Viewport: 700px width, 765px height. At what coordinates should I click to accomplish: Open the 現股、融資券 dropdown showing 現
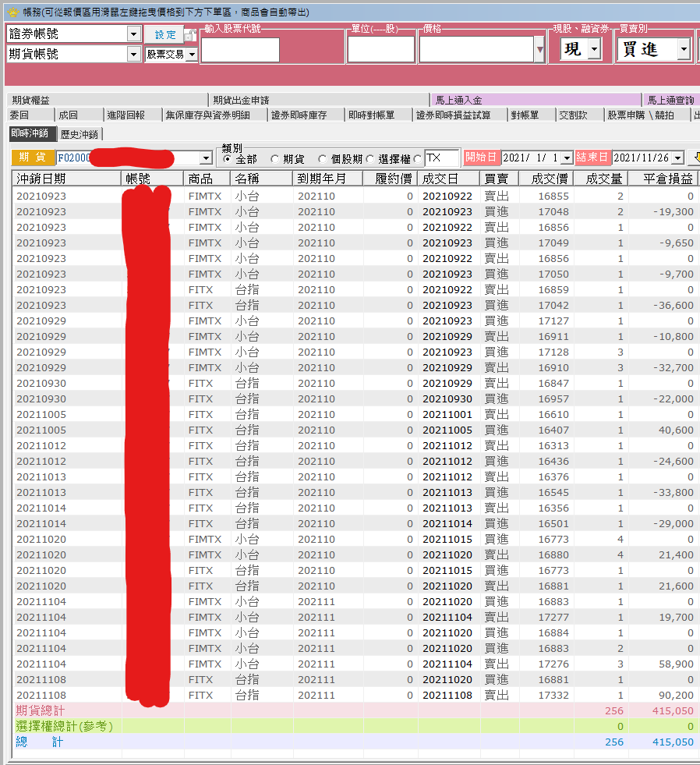tap(594, 49)
